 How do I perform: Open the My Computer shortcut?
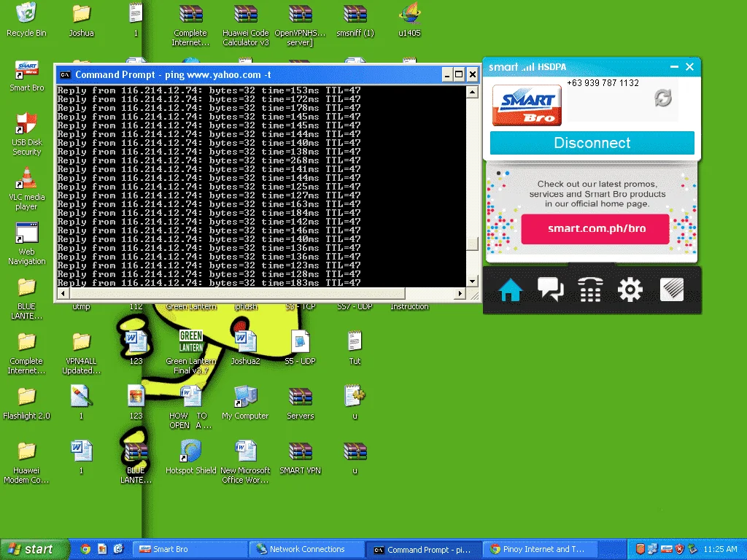[x=245, y=403]
